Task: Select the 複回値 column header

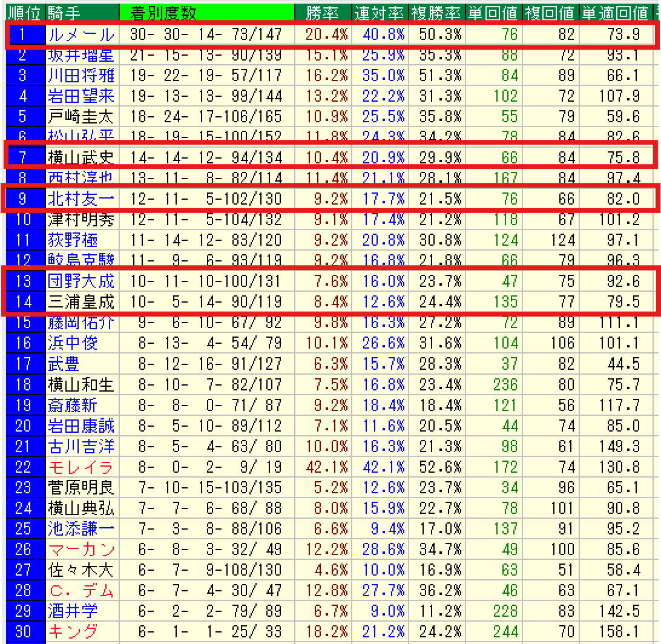Action: (x=550, y=12)
